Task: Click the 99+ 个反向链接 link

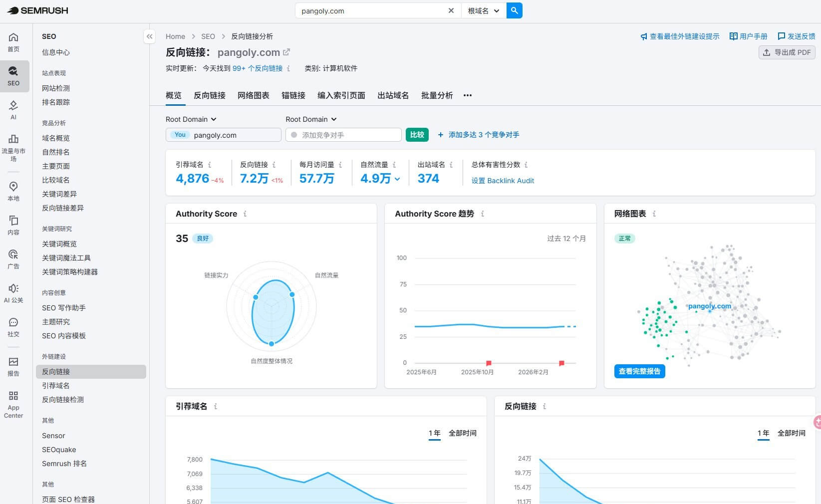Action: pyautogui.click(x=258, y=68)
